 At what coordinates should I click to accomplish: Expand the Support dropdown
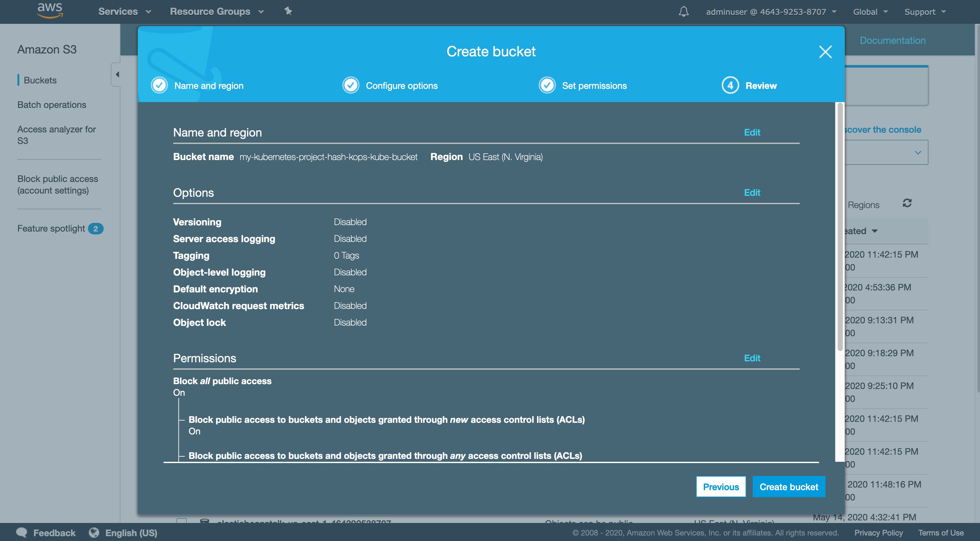925,11
